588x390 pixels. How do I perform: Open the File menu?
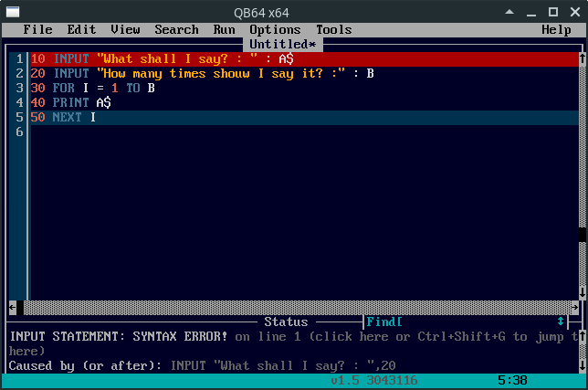[37, 29]
